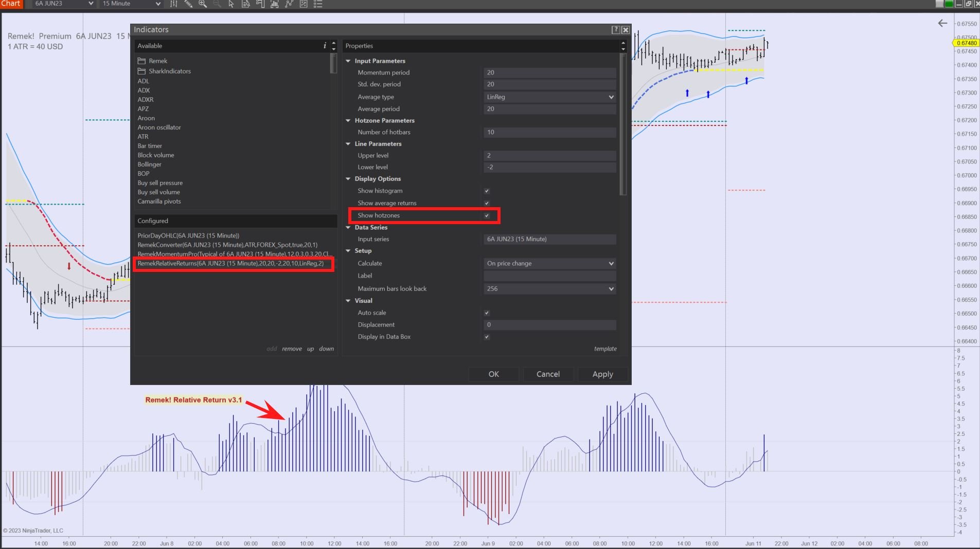Click the Cancel button
This screenshot has height=549, width=980.
548,374
